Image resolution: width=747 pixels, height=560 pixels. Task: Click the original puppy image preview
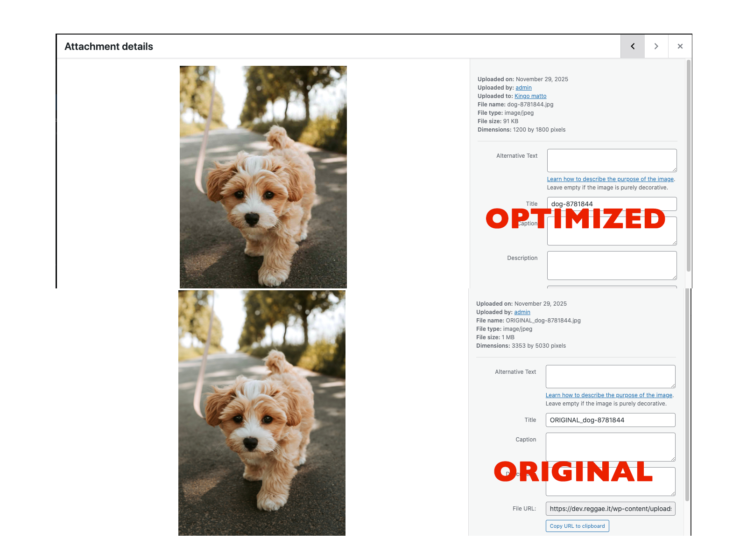[x=261, y=413]
